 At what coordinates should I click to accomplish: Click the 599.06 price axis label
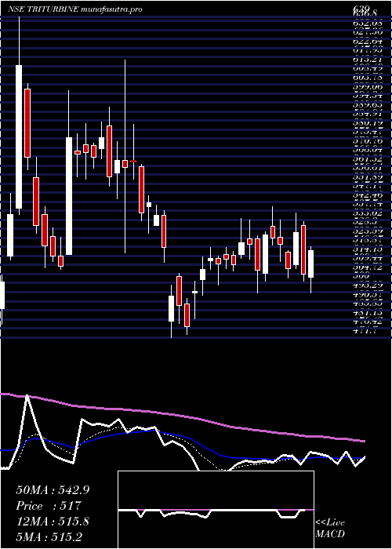366,85
